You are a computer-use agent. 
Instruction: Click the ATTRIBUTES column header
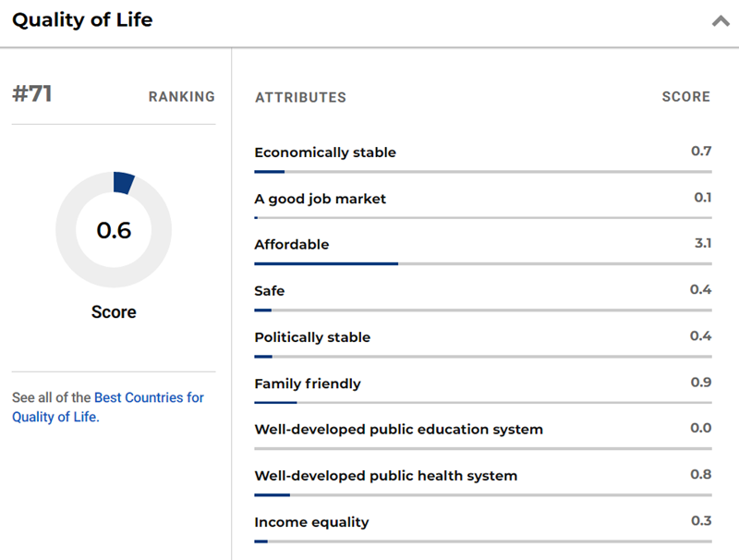(300, 97)
